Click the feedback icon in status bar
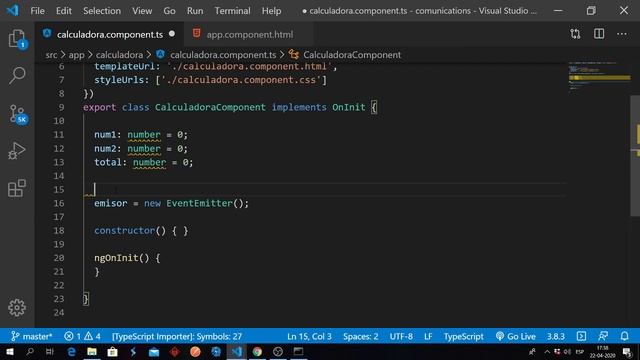The height and width of the screenshot is (360, 640). pyautogui.click(x=603, y=336)
